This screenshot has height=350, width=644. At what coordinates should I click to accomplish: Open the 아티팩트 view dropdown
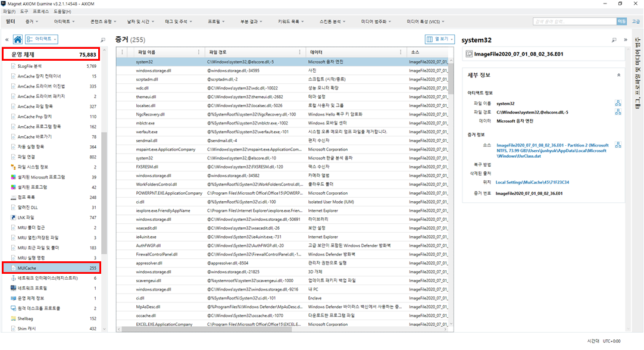pyautogui.click(x=42, y=39)
